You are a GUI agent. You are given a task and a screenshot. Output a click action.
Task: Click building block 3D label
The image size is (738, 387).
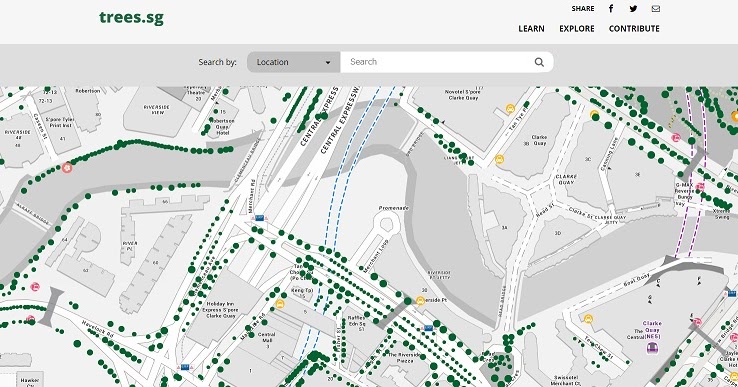tap(558, 233)
